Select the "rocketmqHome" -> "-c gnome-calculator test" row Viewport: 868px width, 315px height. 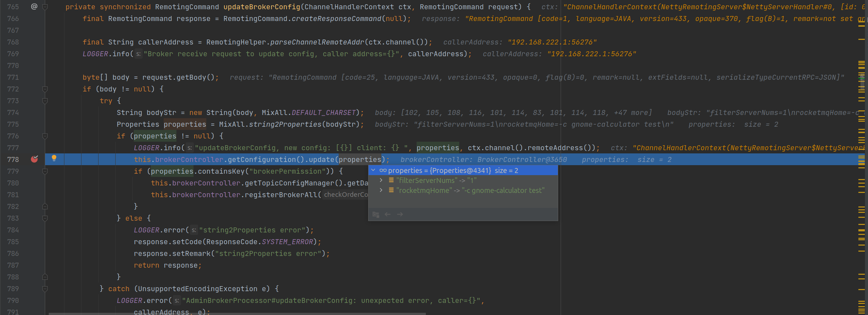point(463,190)
